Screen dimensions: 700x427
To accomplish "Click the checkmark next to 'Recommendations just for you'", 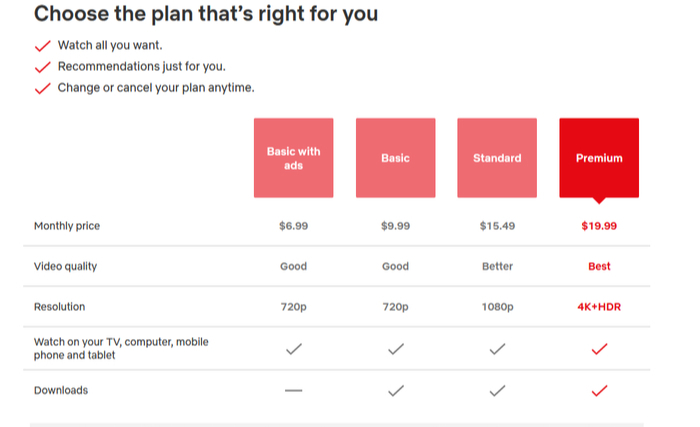I will (42, 67).
